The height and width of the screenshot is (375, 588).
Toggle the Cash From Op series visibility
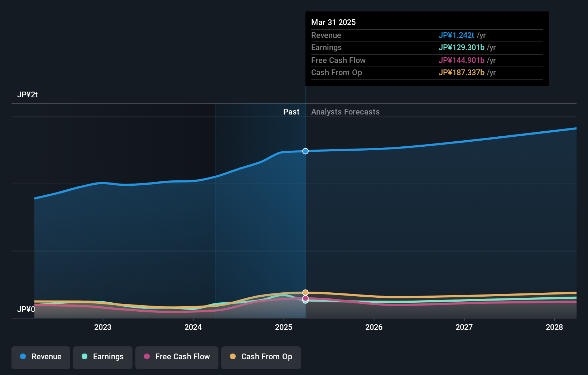point(261,357)
